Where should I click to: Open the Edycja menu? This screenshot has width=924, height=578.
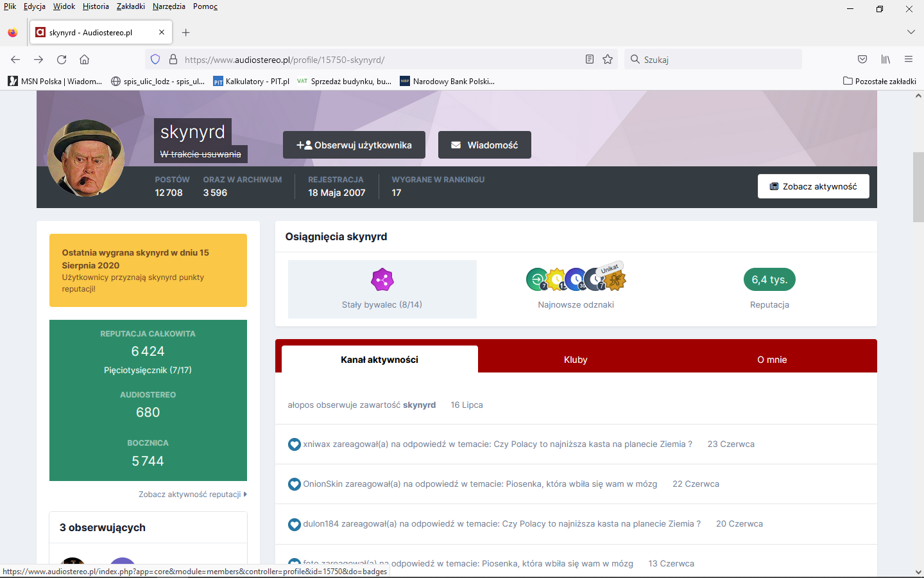(x=35, y=6)
